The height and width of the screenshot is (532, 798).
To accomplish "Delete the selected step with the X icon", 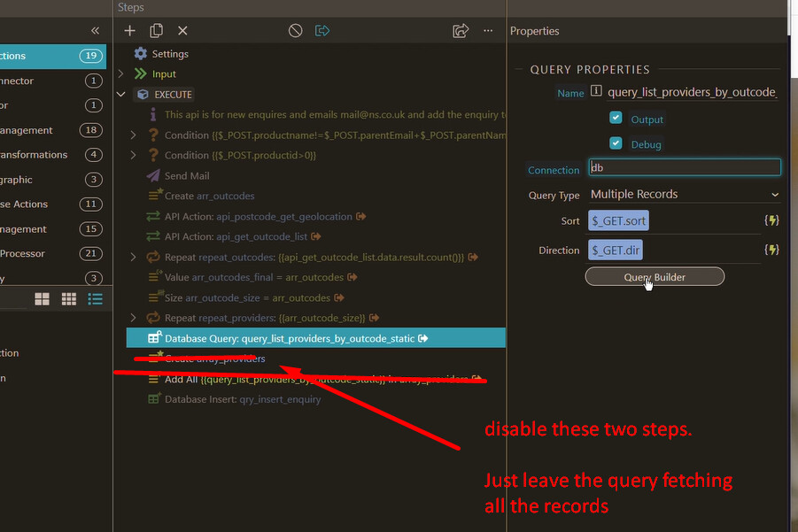I will pos(182,31).
